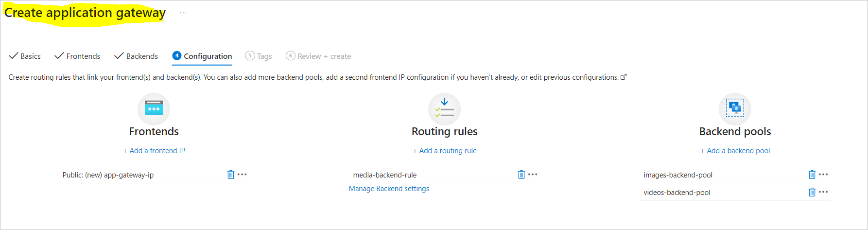Click the Frontends window icon

154,109
